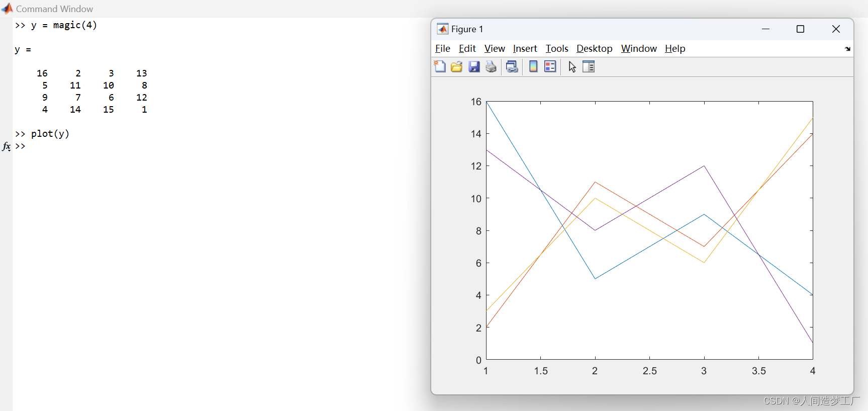Click the matrix value 14 in the fourth row
Screen dimensions: 868x411
pos(75,110)
